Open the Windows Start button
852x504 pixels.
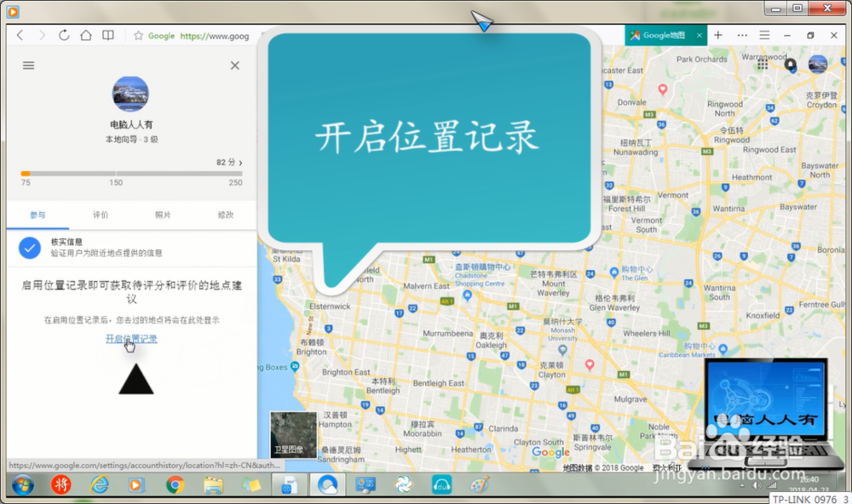coord(22,484)
